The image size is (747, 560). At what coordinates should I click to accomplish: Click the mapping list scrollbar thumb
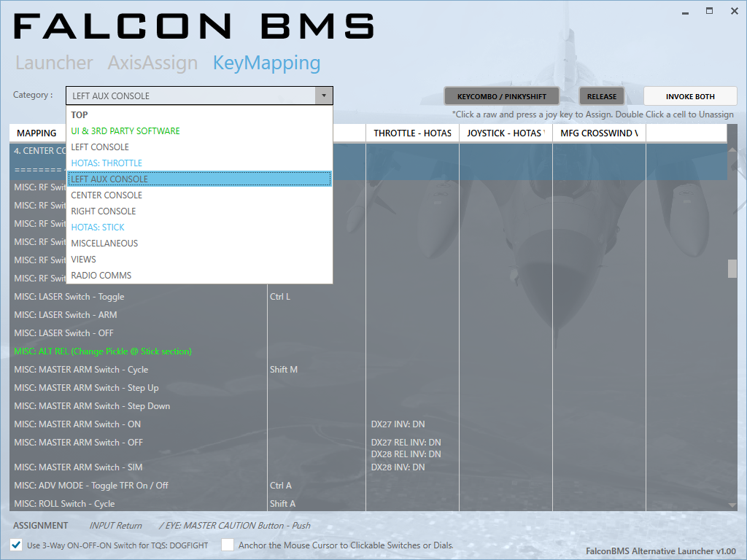(732, 268)
